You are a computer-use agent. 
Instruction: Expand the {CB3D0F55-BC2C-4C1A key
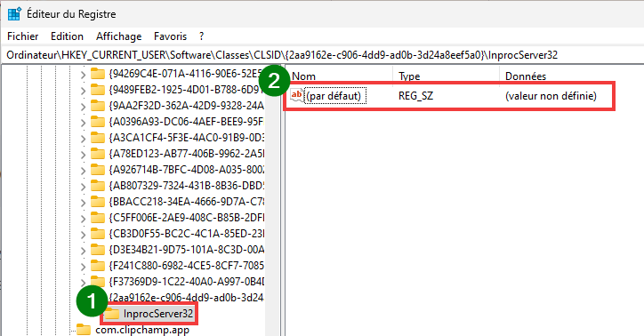point(83,235)
